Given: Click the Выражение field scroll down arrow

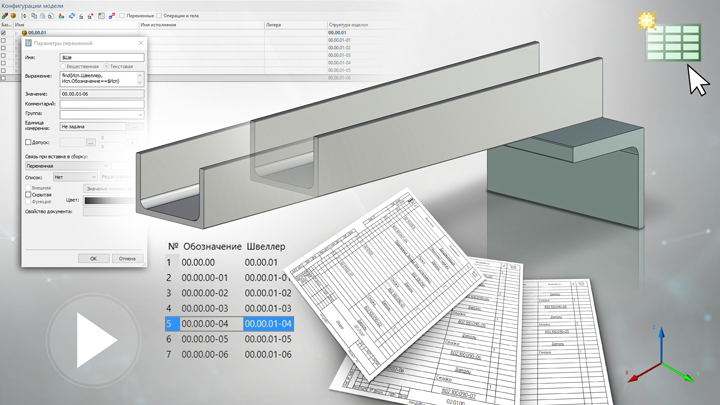Looking at the screenshot, I should (x=140, y=82).
